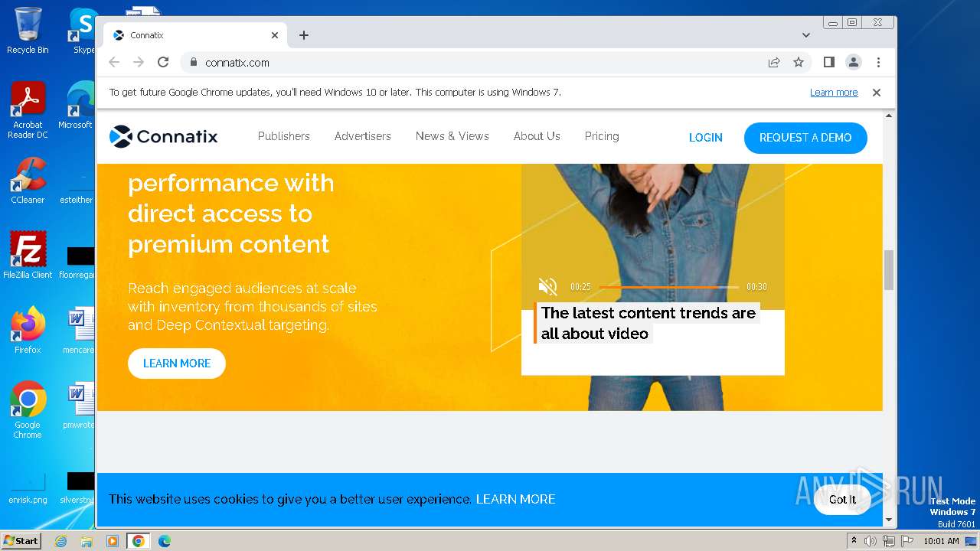
Task: Click the address bar URL
Action: pos(237,63)
